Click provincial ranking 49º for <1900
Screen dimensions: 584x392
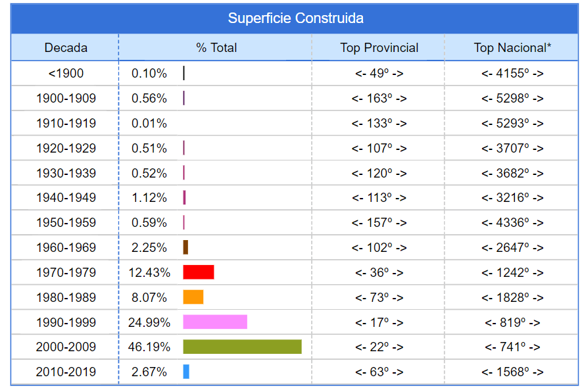point(379,74)
